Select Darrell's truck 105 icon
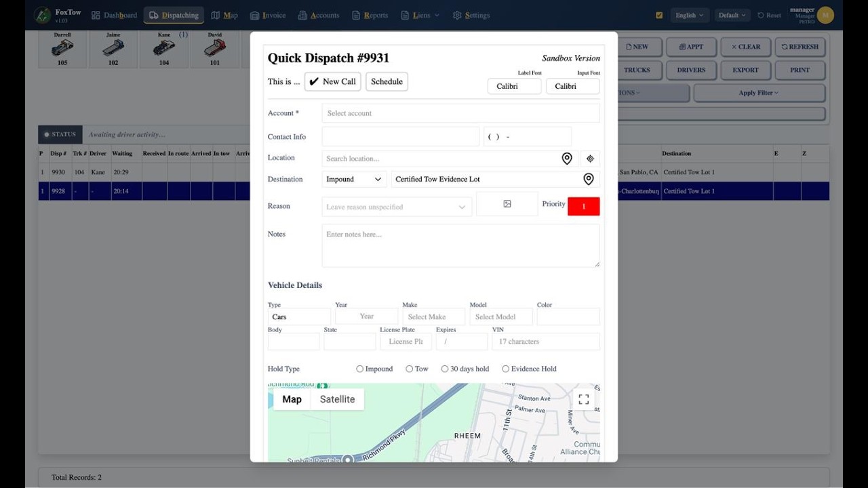The width and height of the screenshot is (868, 488). pyautogui.click(x=62, y=49)
